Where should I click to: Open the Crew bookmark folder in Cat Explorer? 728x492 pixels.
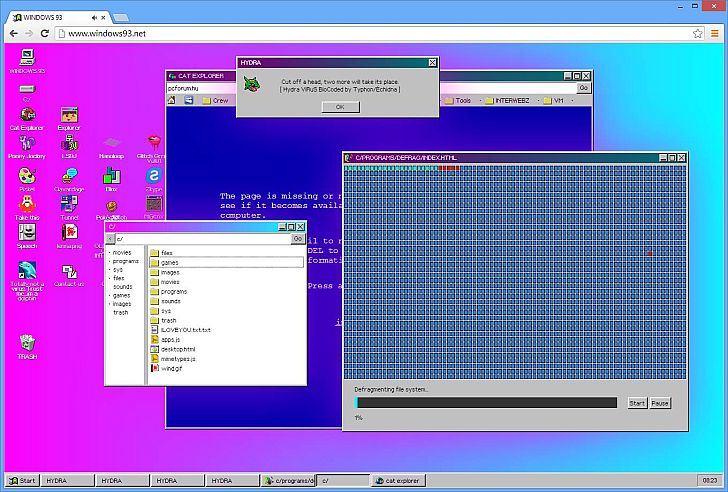[215, 100]
